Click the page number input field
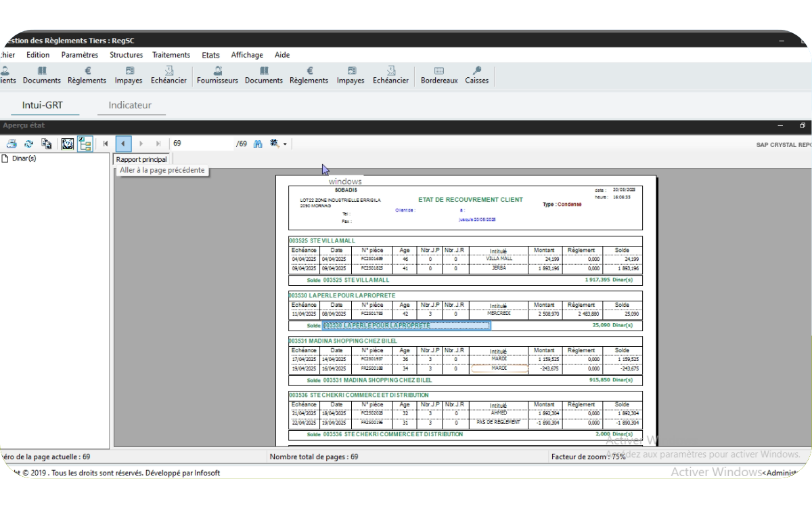The height and width of the screenshot is (508, 812). pyautogui.click(x=202, y=144)
